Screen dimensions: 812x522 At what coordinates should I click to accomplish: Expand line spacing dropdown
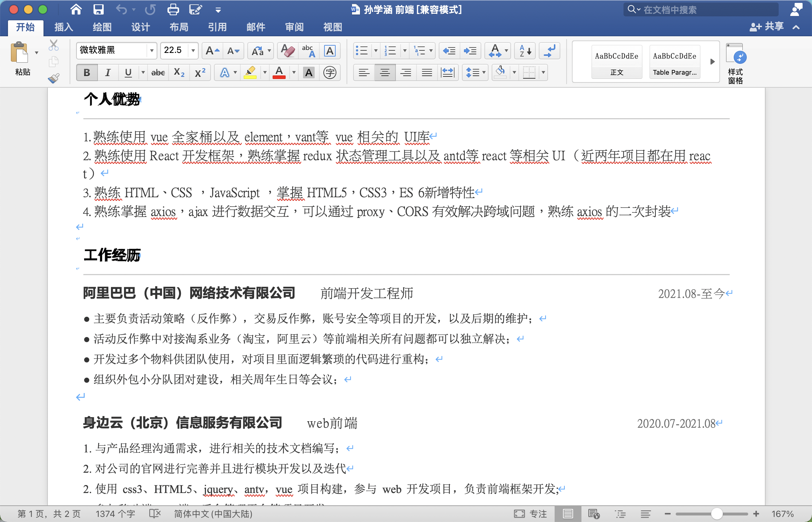click(x=484, y=72)
